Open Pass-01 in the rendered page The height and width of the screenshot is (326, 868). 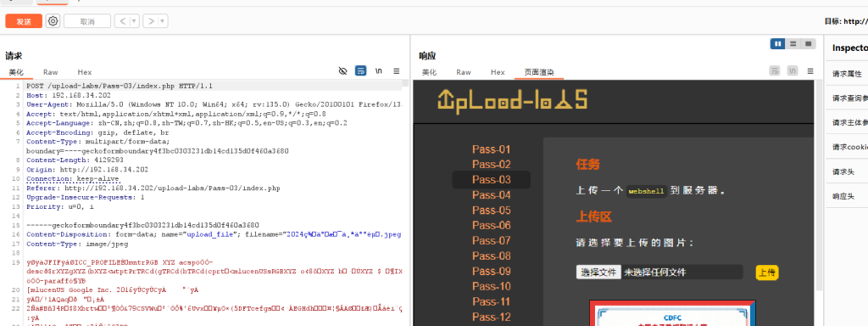click(491, 149)
